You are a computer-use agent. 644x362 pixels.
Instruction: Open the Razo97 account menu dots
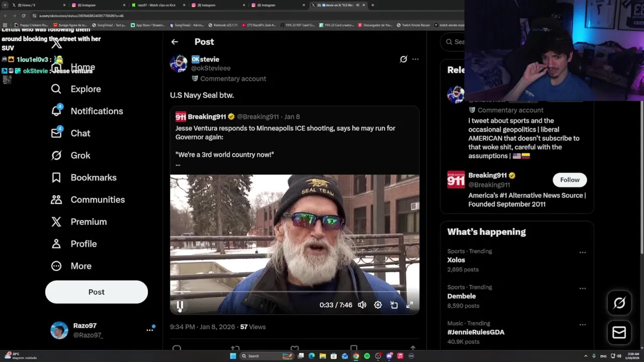150,330
